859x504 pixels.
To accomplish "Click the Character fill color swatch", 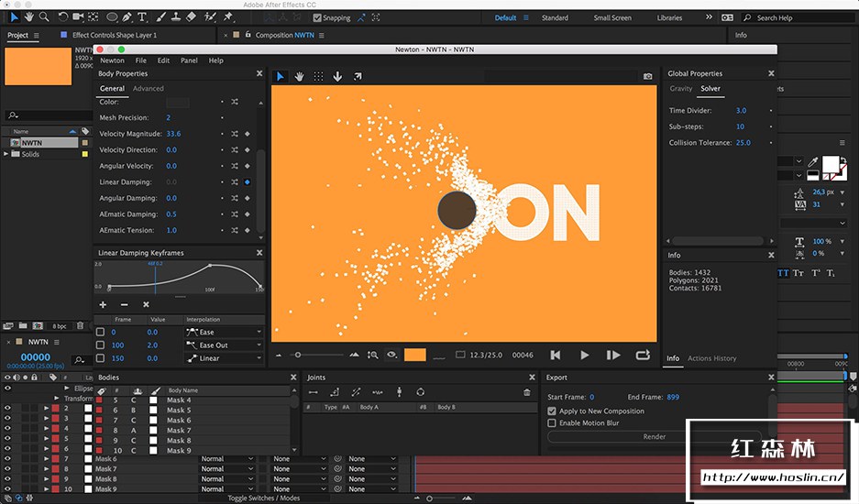I will (831, 164).
